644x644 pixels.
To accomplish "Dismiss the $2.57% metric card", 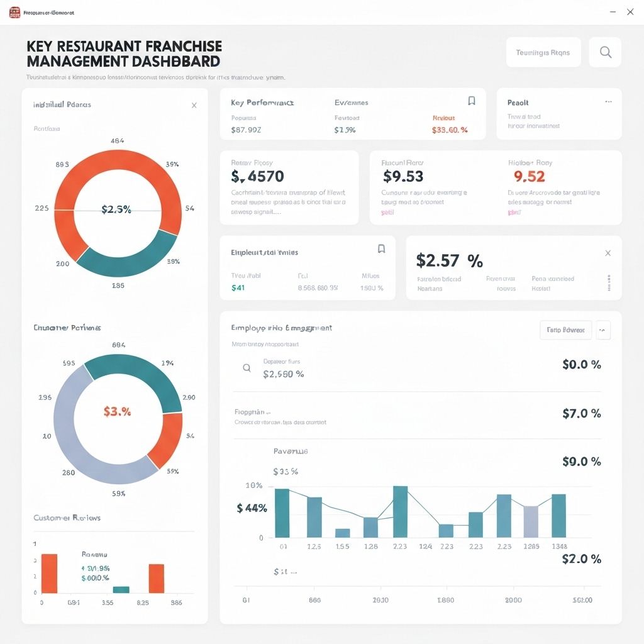I will (608, 253).
